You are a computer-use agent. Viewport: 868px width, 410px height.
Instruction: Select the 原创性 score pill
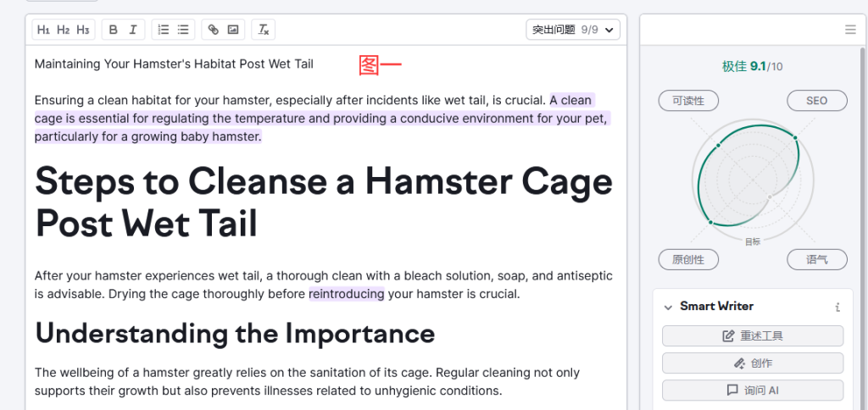688,259
